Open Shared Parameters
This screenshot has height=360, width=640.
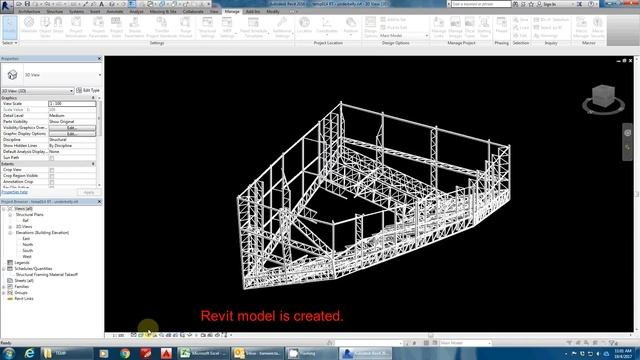point(134,27)
